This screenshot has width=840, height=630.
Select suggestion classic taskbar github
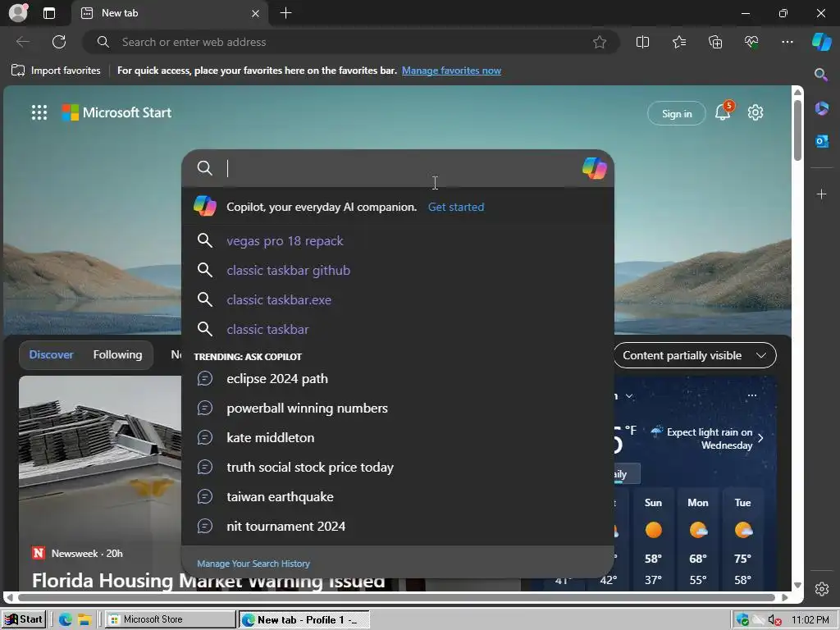point(398,271)
